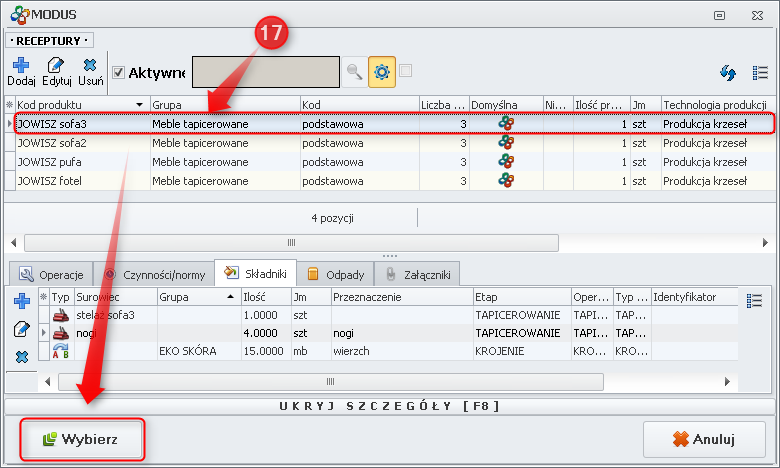Click the Identyfikator column header
The height and width of the screenshot is (468, 780).
pyautogui.click(x=694, y=297)
